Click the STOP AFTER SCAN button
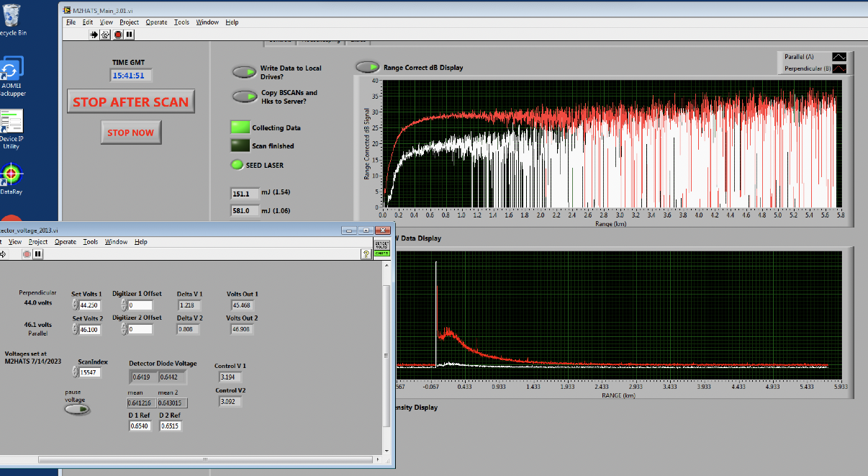 (130, 102)
